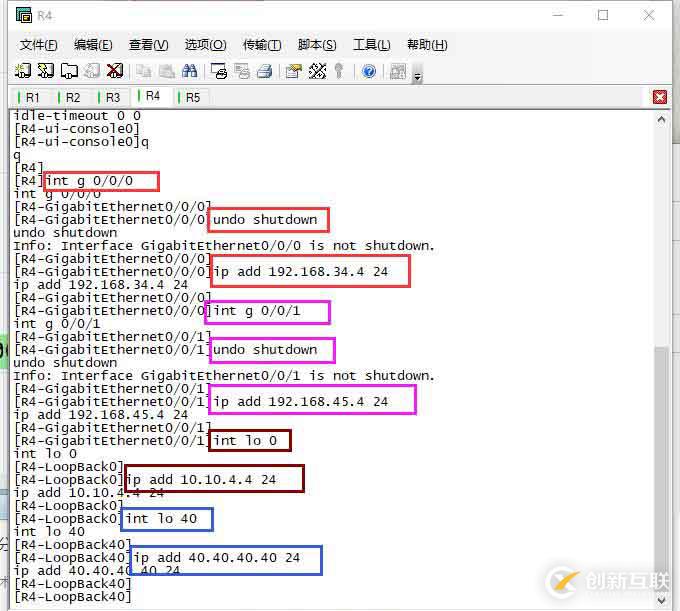Screen dimensions: 680x611
Task: Click the '[R4-GigabitEthernet0/0/1]undo shutdown' line
Action: pyautogui.click(x=165, y=350)
